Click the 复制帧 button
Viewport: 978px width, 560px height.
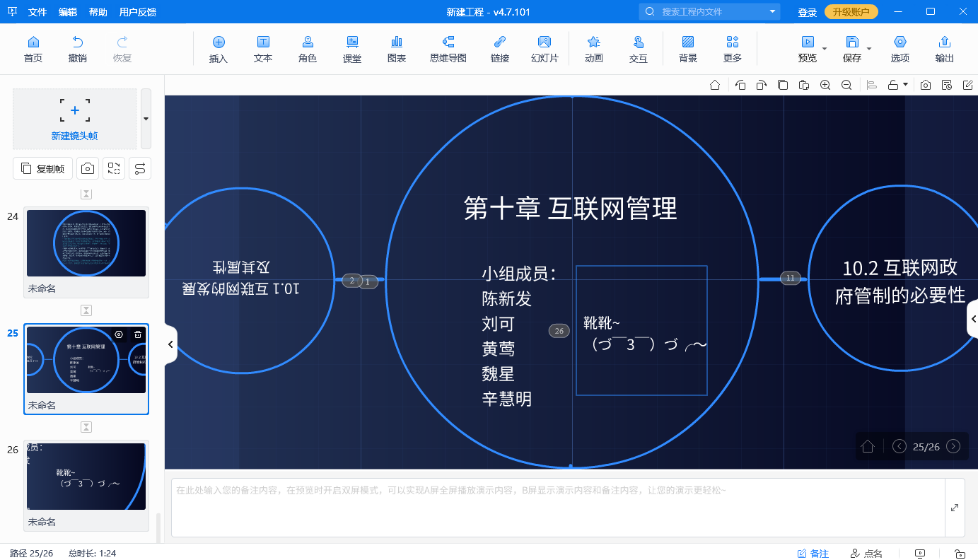pos(42,168)
